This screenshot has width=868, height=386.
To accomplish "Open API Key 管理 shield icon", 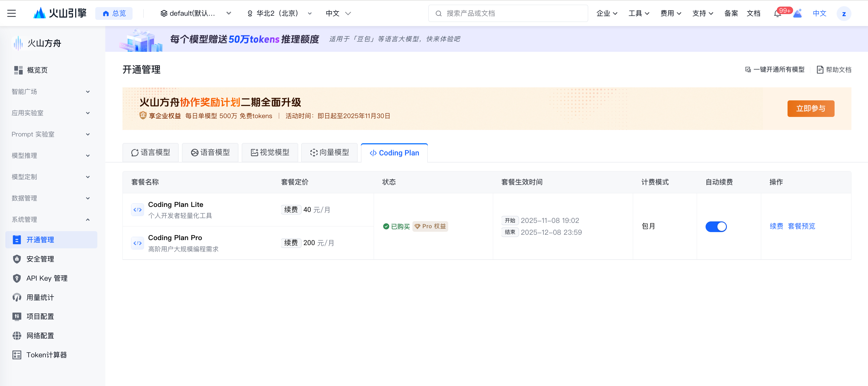I will click(17, 278).
